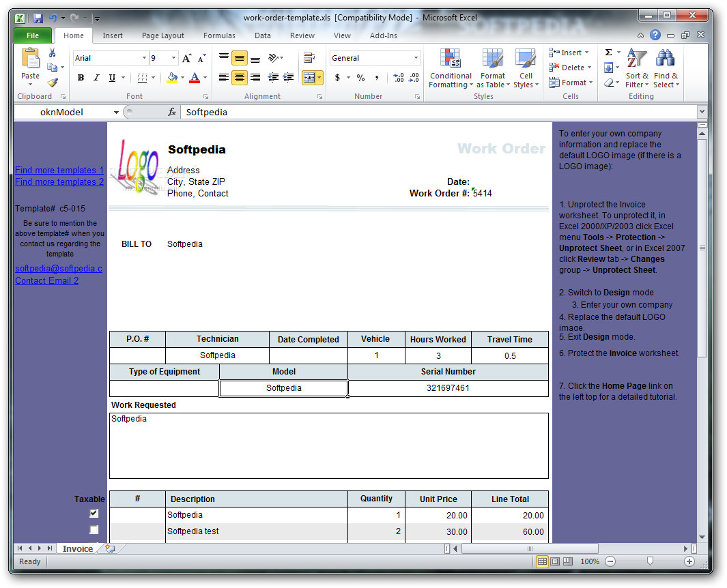
Task: Click the Align Text Right icon
Action: click(255, 77)
